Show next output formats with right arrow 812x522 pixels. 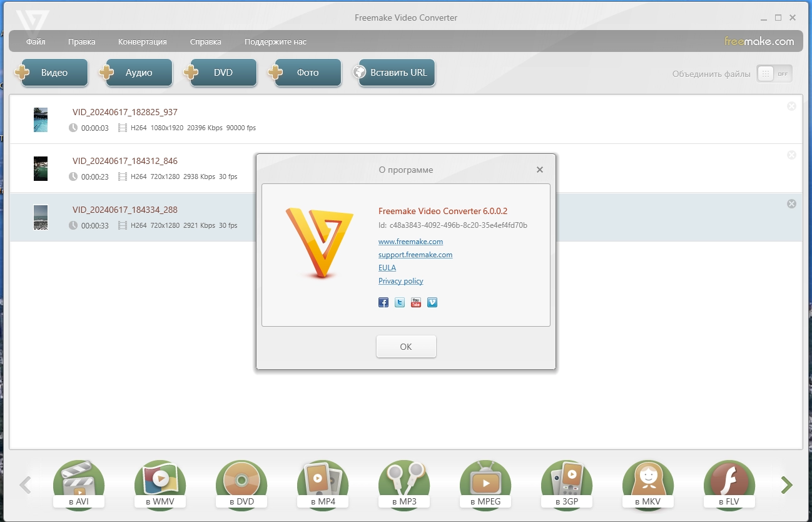click(787, 485)
